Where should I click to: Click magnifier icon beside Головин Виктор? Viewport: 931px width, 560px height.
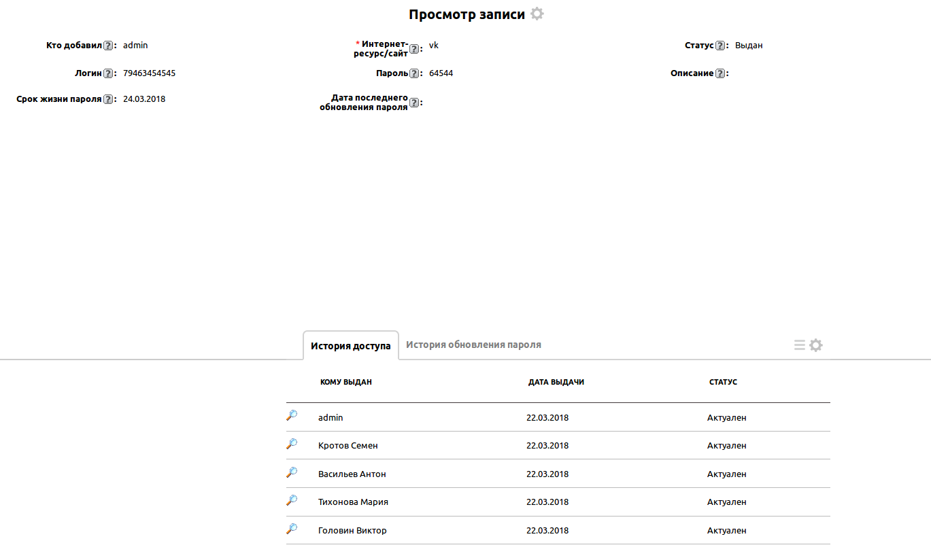[x=292, y=529]
